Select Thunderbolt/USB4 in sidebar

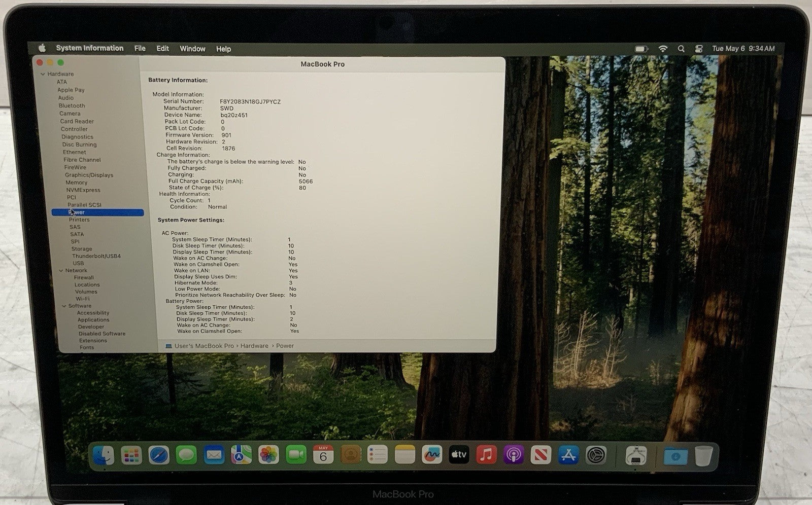point(96,256)
